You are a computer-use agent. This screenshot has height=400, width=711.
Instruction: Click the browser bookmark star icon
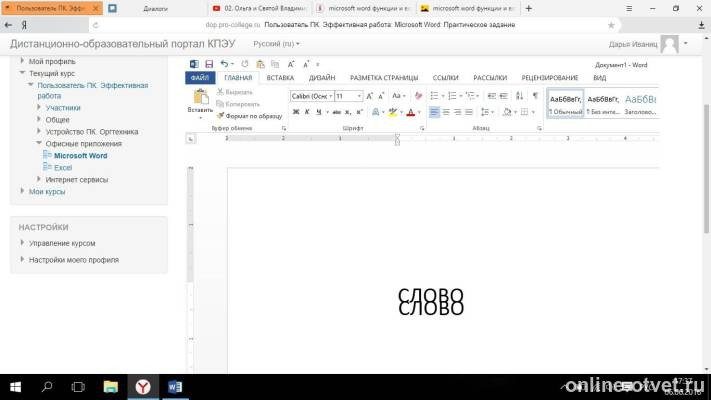(x=611, y=25)
